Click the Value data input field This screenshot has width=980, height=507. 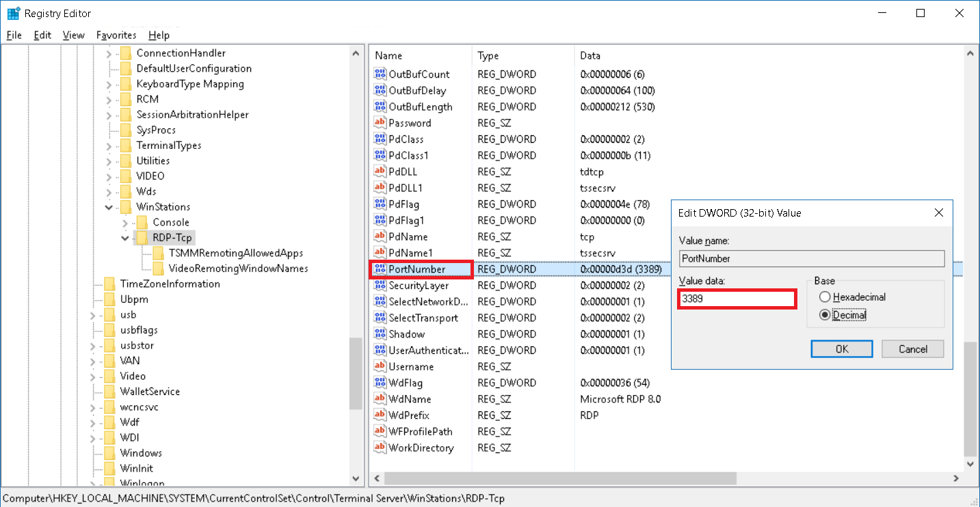(737, 299)
